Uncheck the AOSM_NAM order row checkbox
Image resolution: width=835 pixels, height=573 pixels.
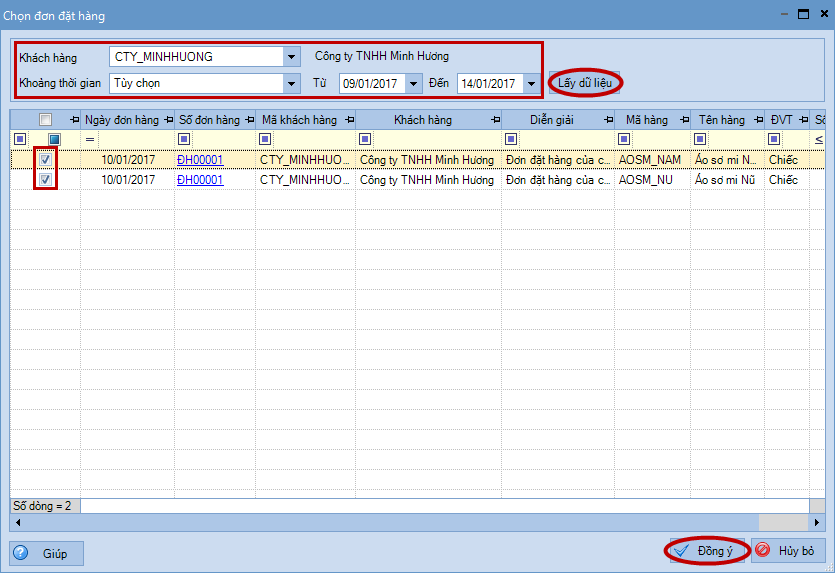pos(45,160)
